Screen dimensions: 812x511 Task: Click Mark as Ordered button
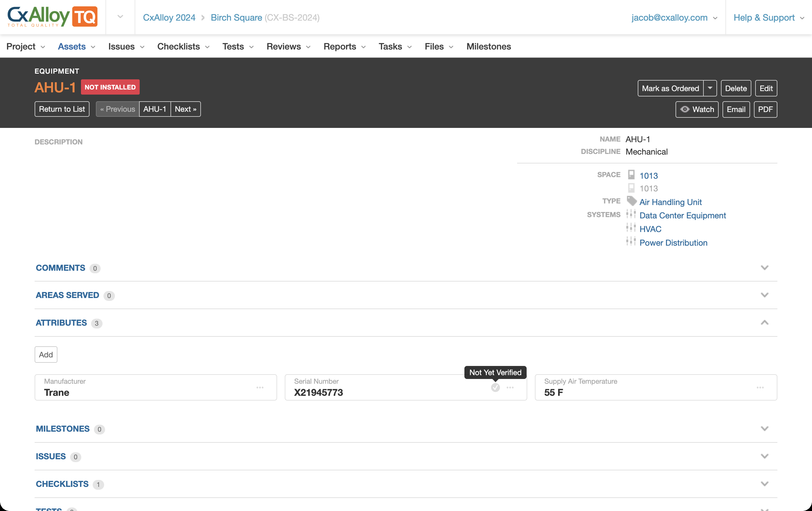point(670,88)
